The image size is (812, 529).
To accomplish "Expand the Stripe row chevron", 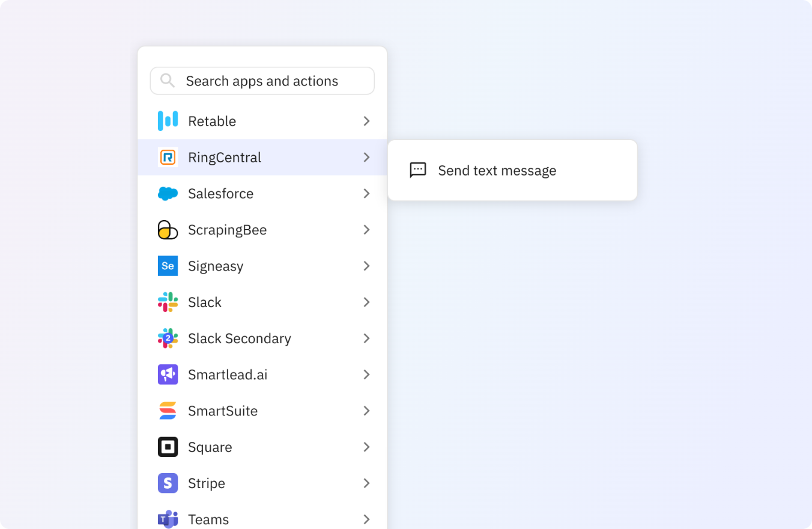I will (366, 483).
